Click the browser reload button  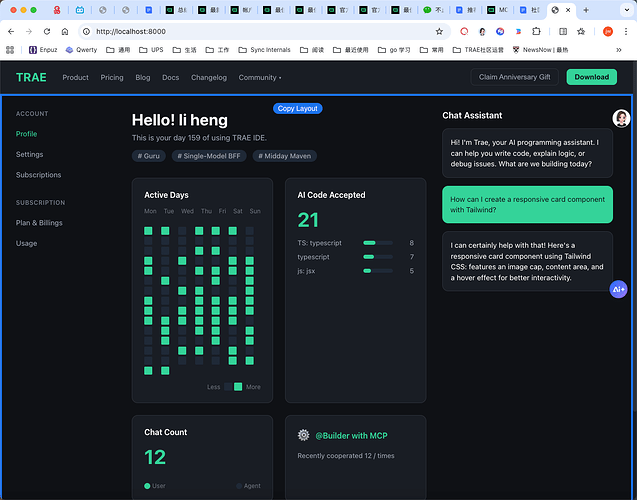pos(49,31)
